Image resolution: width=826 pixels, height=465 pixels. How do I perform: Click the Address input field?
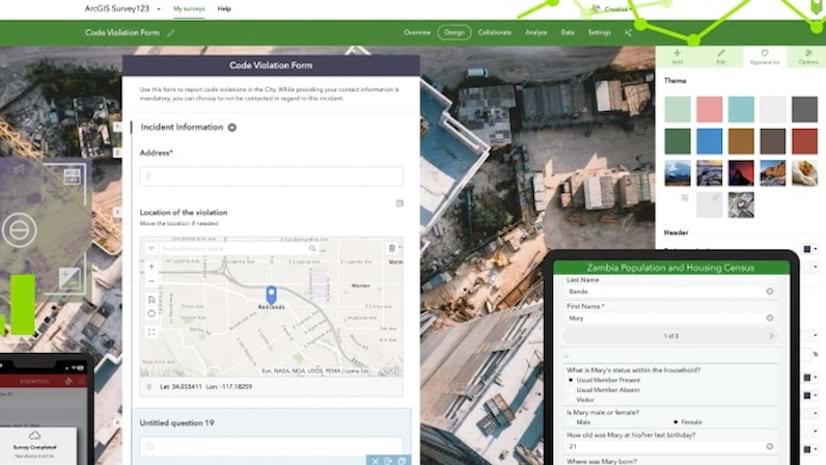click(x=271, y=177)
